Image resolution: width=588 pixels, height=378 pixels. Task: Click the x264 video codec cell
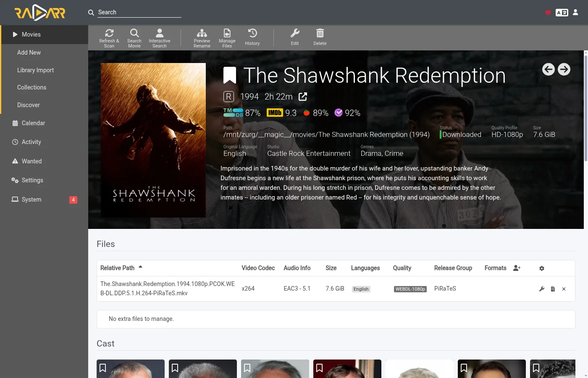(x=248, y=289)
